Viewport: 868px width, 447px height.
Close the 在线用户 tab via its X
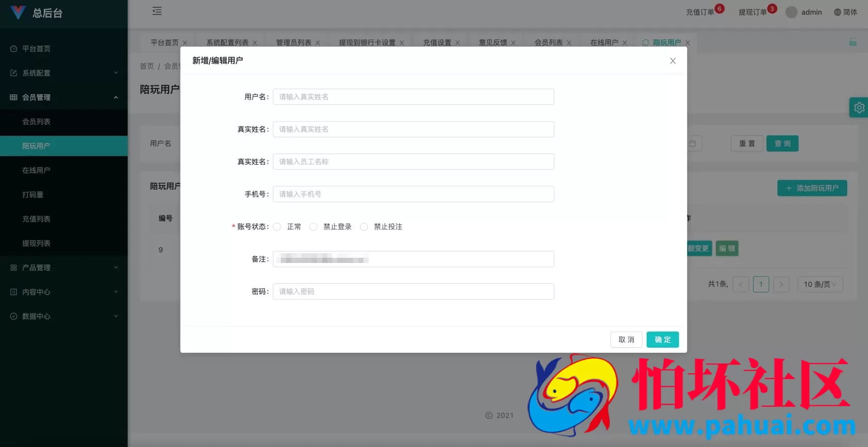[625, 43]
